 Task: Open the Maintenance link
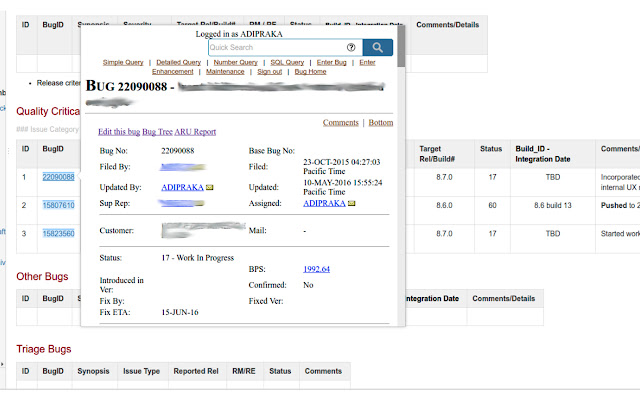(x=225, y=72)
